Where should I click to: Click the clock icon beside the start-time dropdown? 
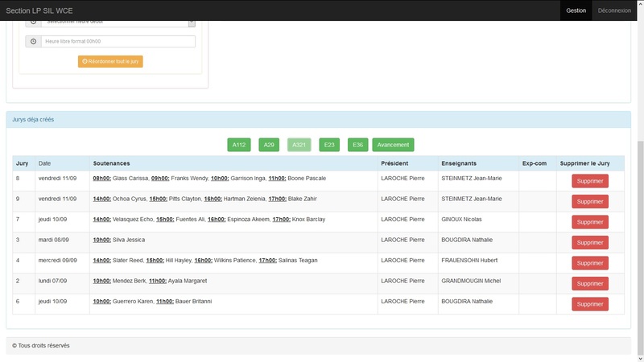tap(33, 23)
